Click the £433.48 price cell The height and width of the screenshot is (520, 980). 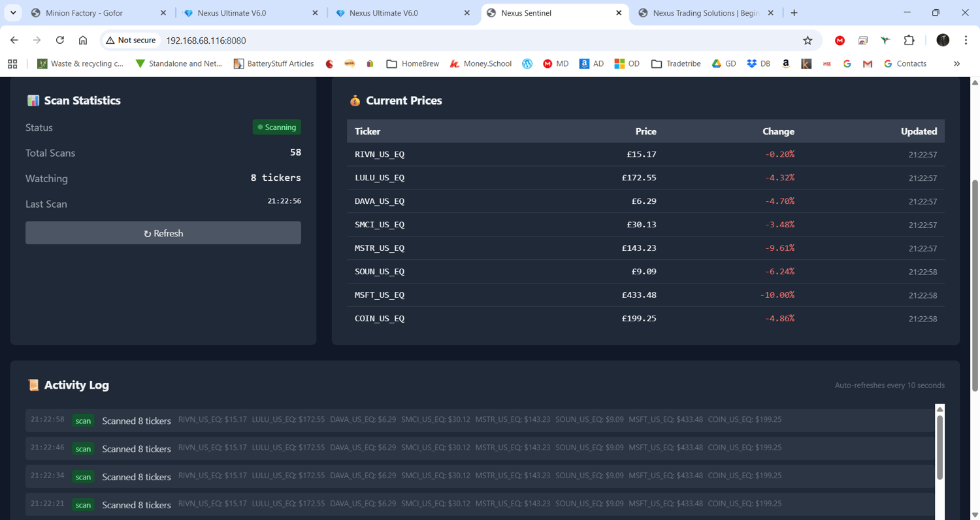pyautogui.click(x=639, y=295)
